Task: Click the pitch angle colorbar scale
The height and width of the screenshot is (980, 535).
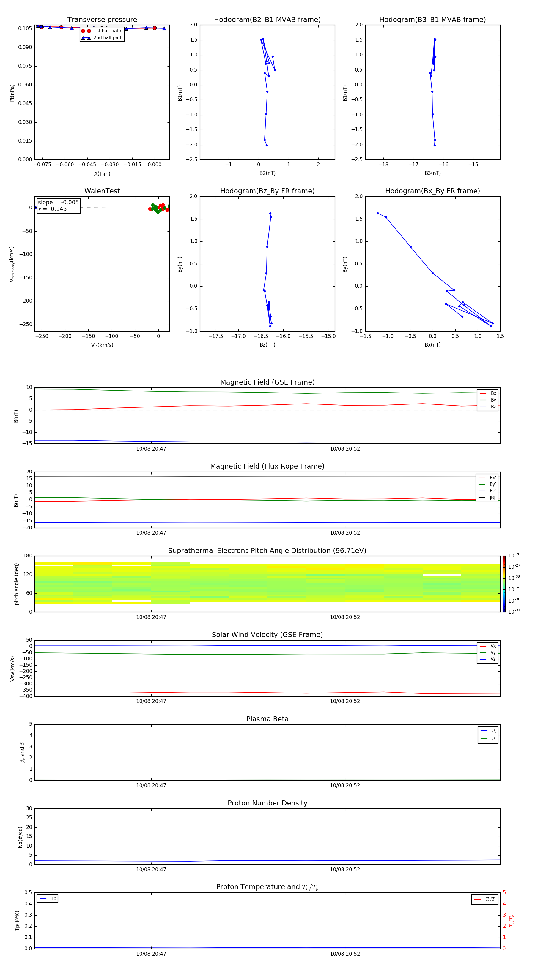Action: pyautogui.click(x=504, y=584)
